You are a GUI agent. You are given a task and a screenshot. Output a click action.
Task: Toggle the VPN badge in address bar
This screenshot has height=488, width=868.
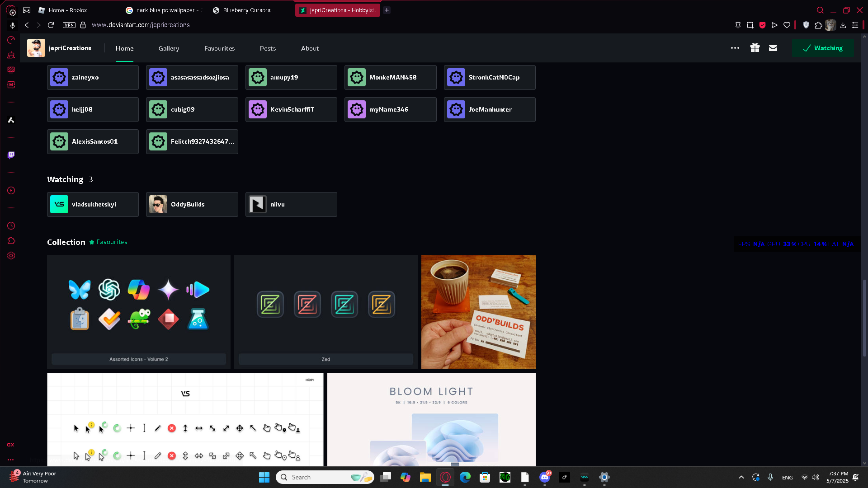(x=69, y=25)
